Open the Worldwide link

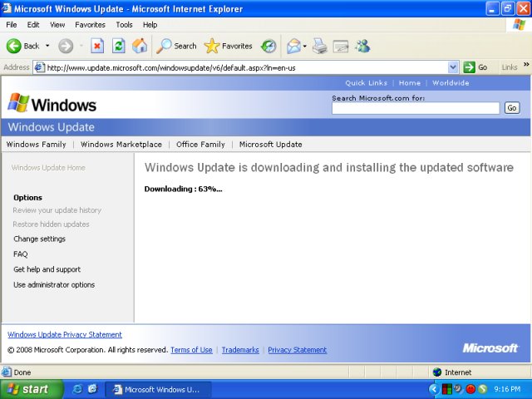click(451, 83)
